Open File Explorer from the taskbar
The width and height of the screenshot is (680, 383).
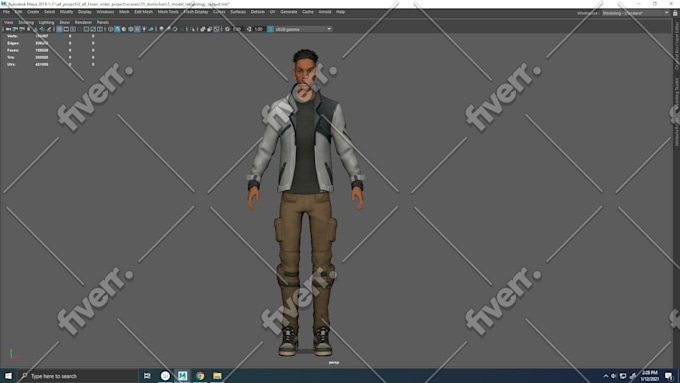217,376
